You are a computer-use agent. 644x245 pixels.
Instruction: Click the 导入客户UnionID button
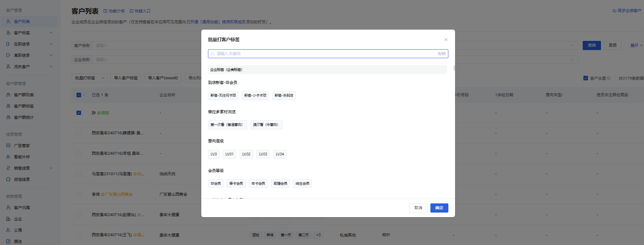tap(163, 78)
